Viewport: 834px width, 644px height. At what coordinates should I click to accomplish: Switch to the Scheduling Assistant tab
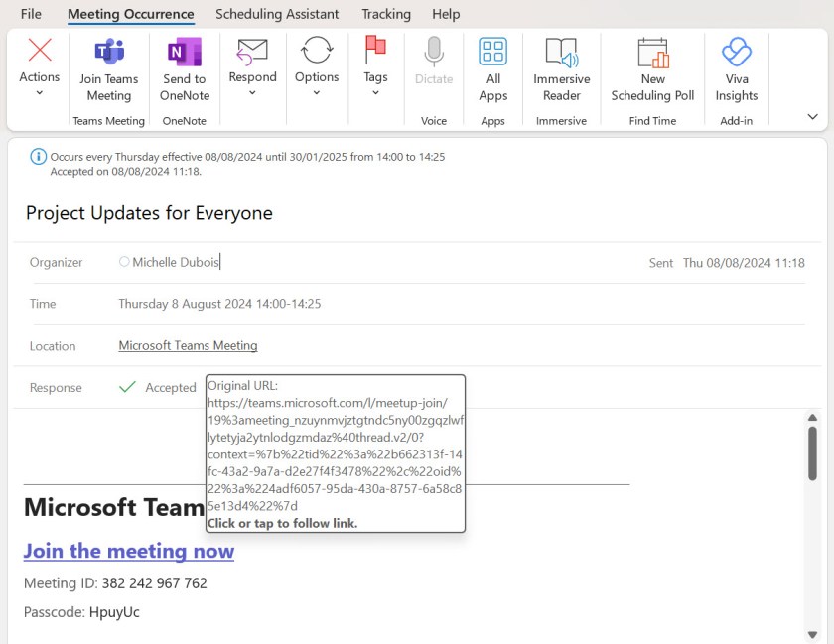pos(277,14)
